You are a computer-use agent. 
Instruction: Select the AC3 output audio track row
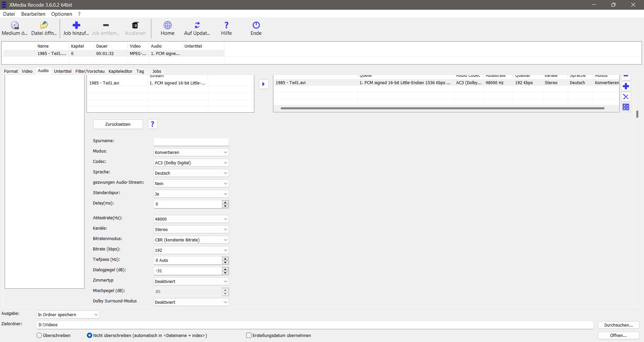(446, 83)
